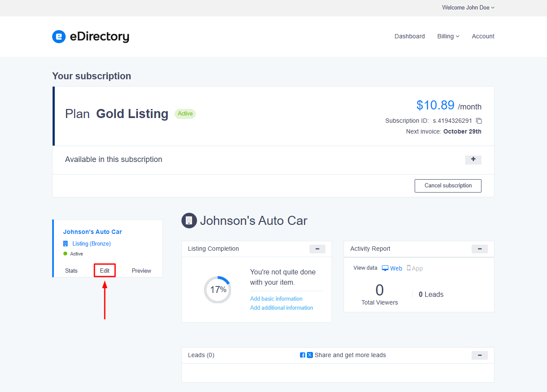Click the Listing Completion panel title
Image resolution: width=547 pixels, height=392 pixels.
click(213, 249)
